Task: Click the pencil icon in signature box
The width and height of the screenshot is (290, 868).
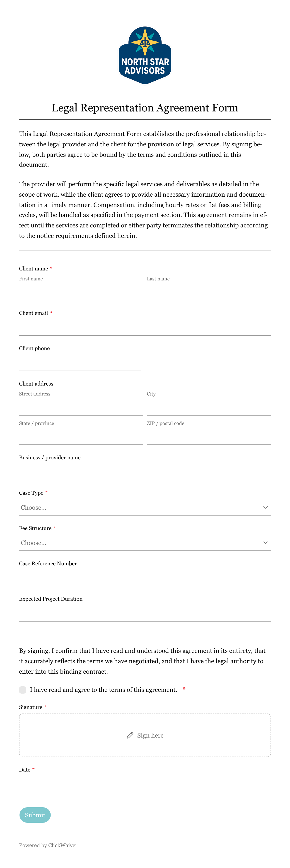Action: point(130,735)
